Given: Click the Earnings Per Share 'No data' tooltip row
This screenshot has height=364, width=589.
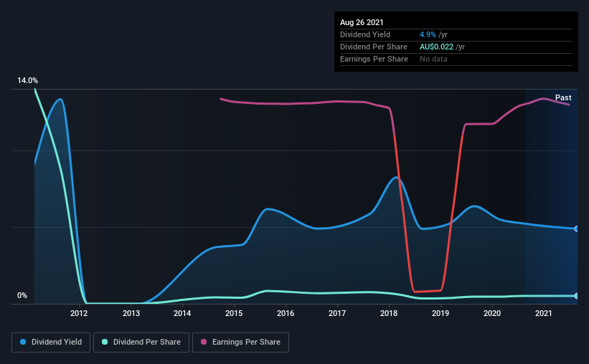Looking at the screenshot, I should pos(456,59).
